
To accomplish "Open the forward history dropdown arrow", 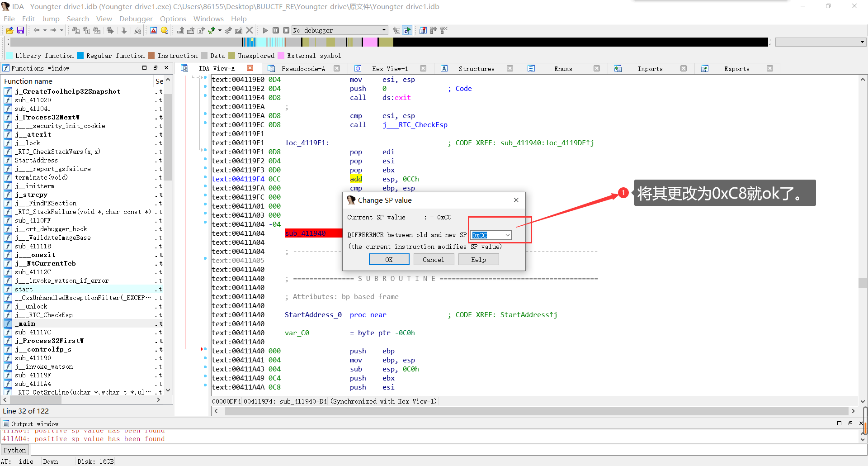I will point(61,30).
